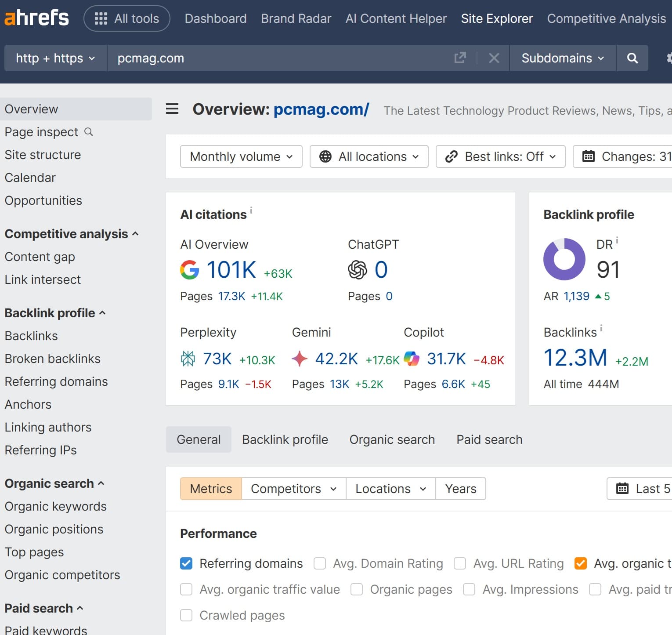Uncheck the Referring domains metric
The image size is (672, 635).
tap(186, 563)
